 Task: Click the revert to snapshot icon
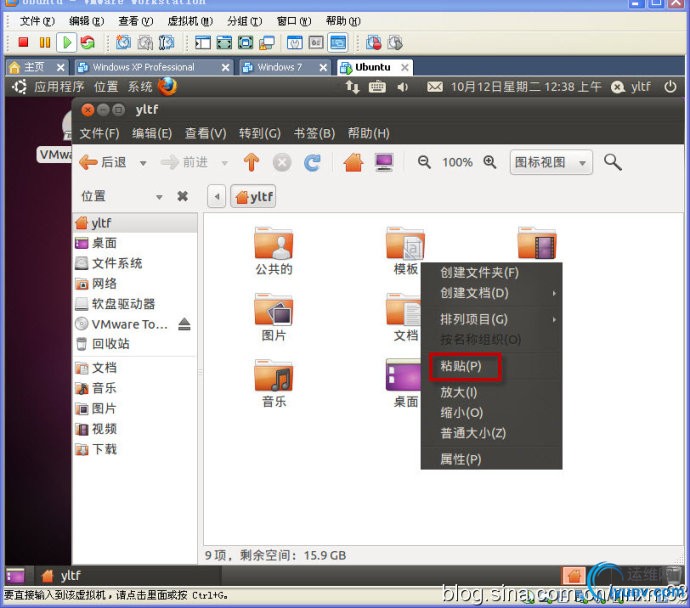point(145,42)
